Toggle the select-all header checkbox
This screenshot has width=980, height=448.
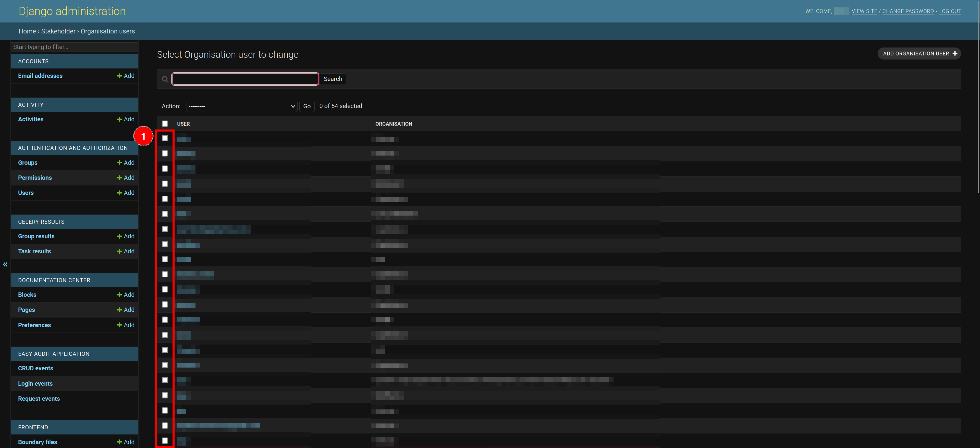point(165,123)
